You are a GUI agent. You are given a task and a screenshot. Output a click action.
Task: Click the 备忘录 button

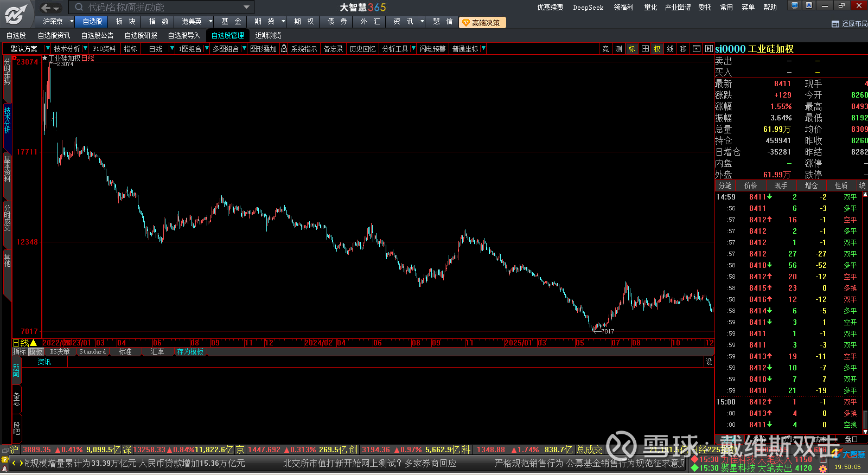click(333, 49)
